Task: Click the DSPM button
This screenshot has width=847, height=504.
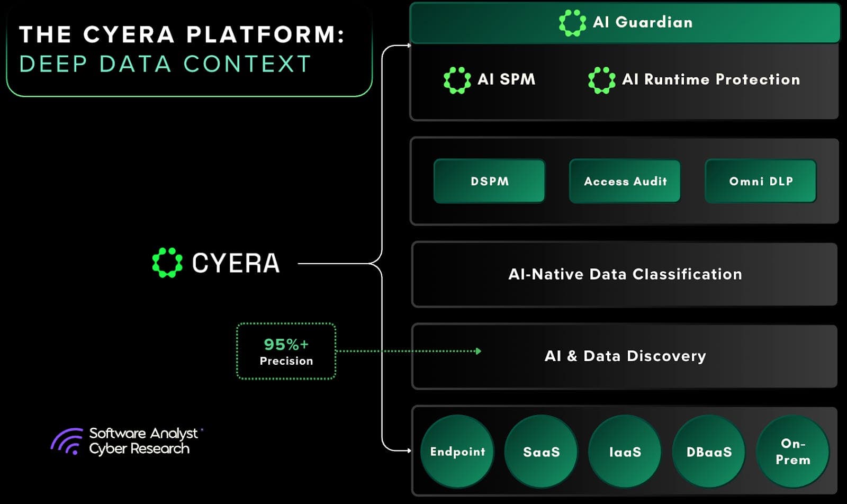Action: click(x=490, y=181)
